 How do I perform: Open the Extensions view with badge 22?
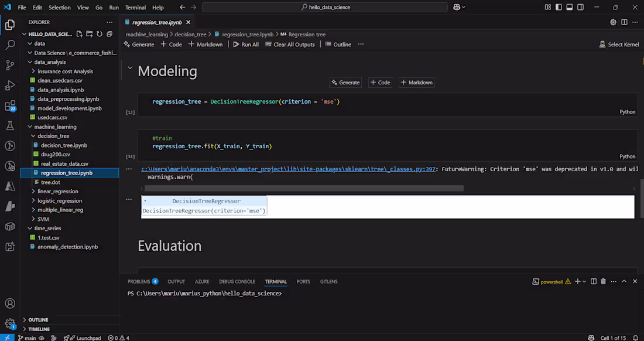[10, 105]
